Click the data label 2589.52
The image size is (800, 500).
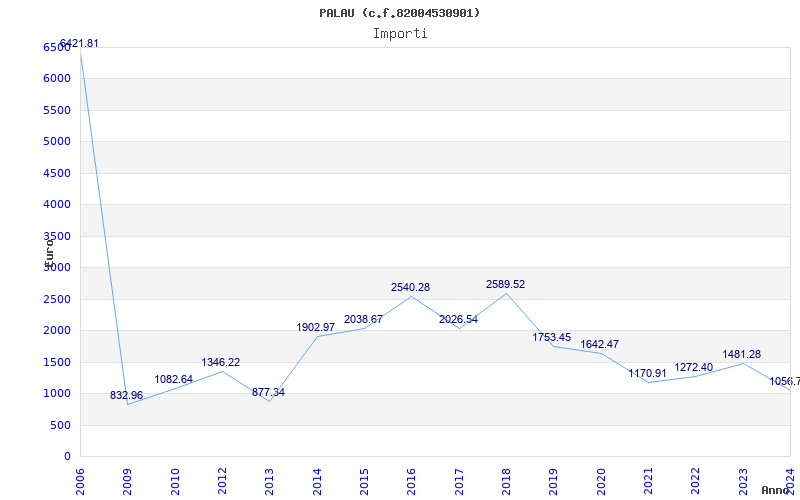coord(506,284)
